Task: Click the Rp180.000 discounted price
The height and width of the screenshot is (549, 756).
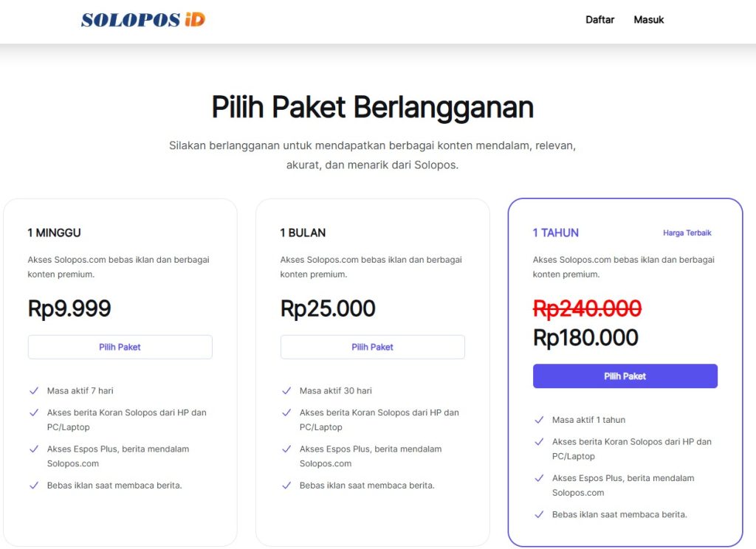Action: [x=585, y=337]
